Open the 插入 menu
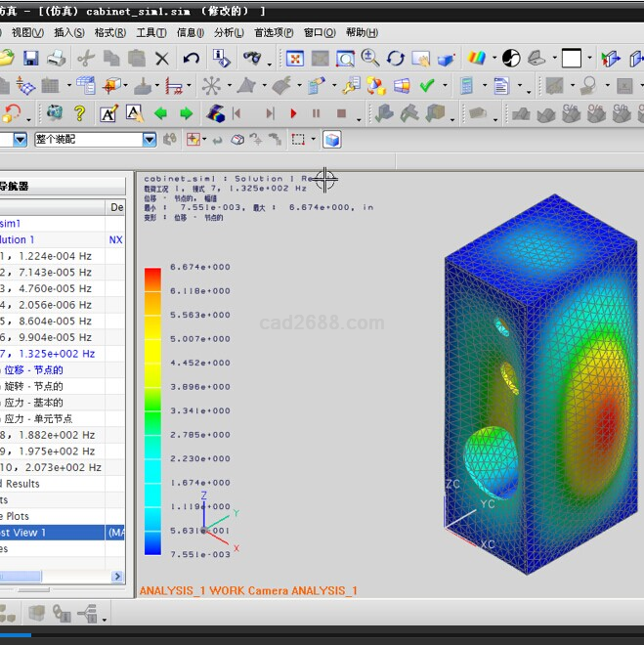644x645 pixels. click(68, 32)
